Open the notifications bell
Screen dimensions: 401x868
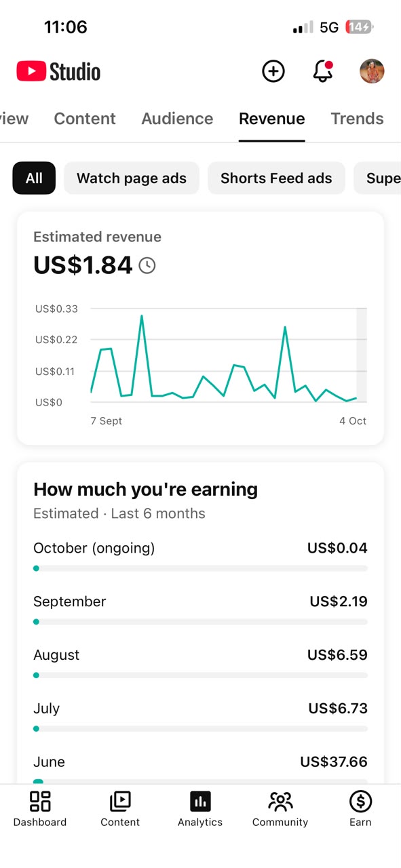[323, 71]
